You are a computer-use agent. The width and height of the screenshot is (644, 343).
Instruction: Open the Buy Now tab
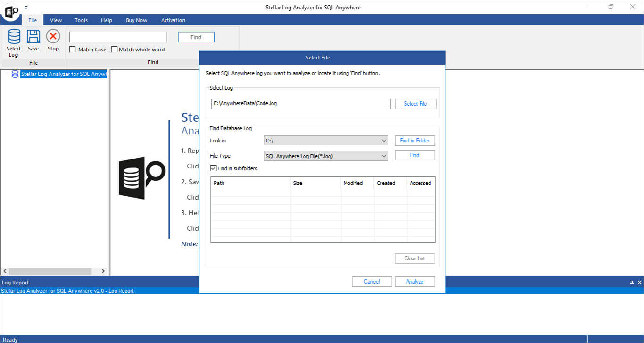pos(137,20)
